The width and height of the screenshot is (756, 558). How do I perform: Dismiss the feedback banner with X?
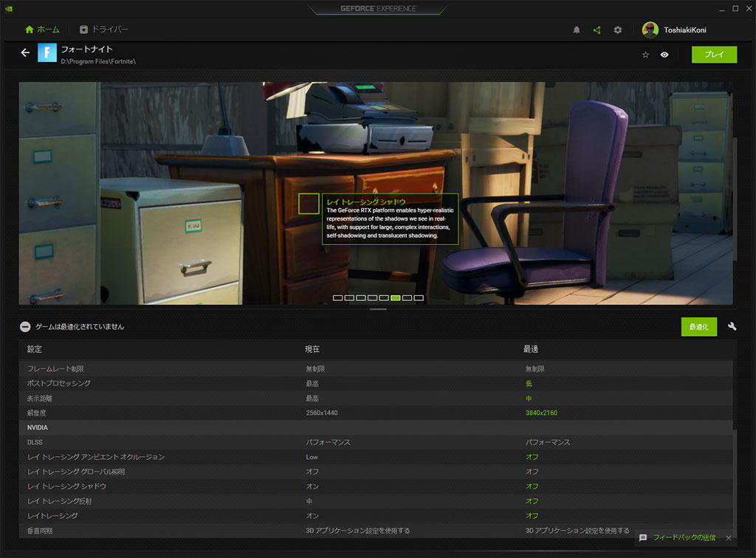click(729, 538)
